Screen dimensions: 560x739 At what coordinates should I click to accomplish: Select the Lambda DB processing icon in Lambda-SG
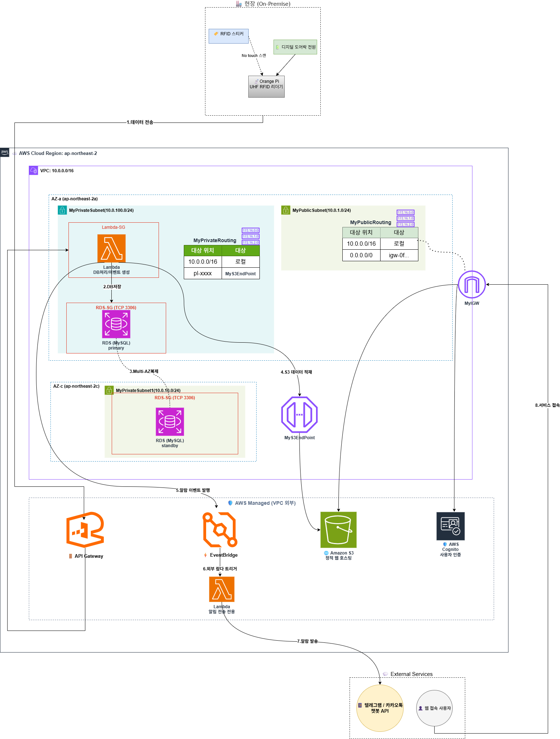coord(111,249)
